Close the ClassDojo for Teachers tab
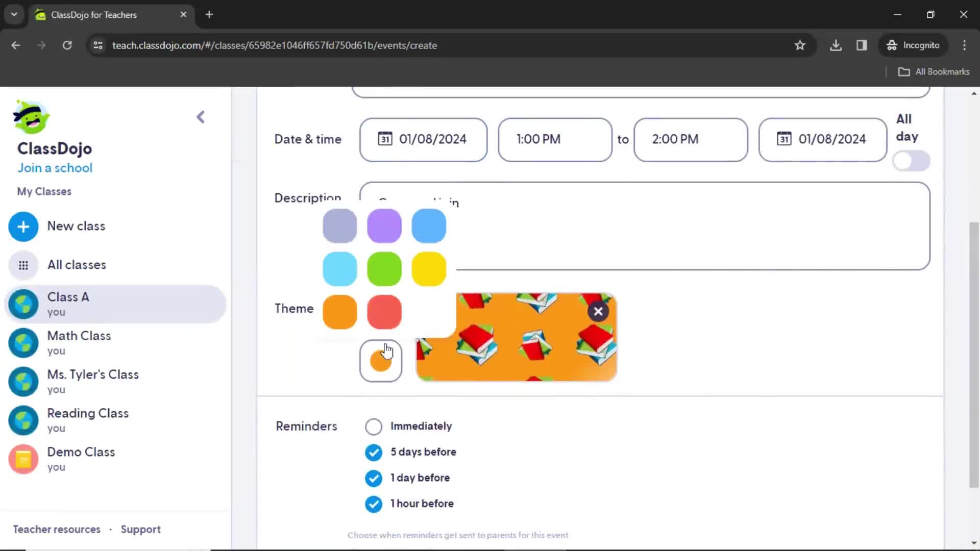The image size is (980, 551). tap(183, 15)
